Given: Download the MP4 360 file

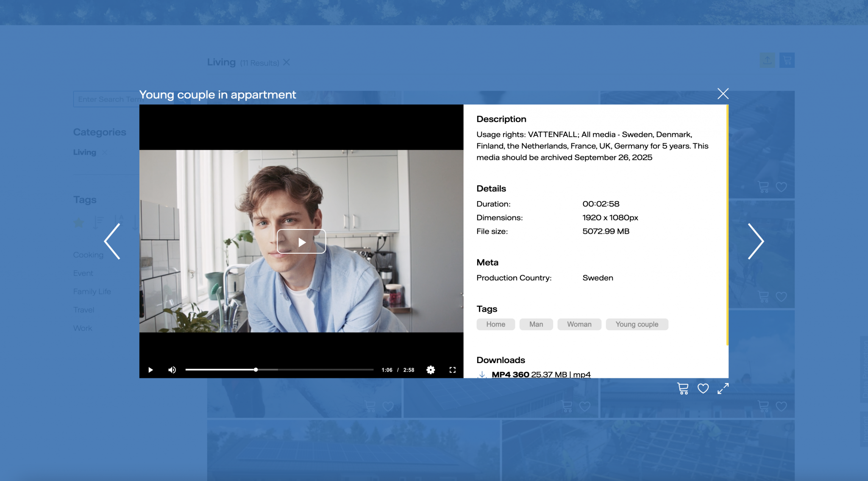Looking at the screenshot, I should (x=510, y=375).
